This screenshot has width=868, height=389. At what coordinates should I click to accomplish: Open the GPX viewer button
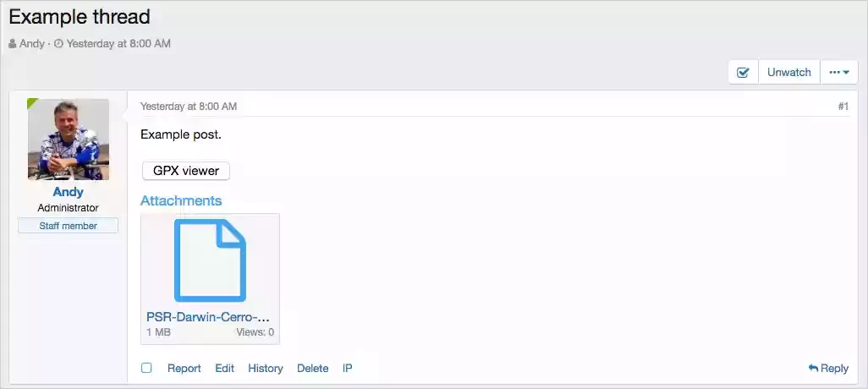click(x=186, y=171)
